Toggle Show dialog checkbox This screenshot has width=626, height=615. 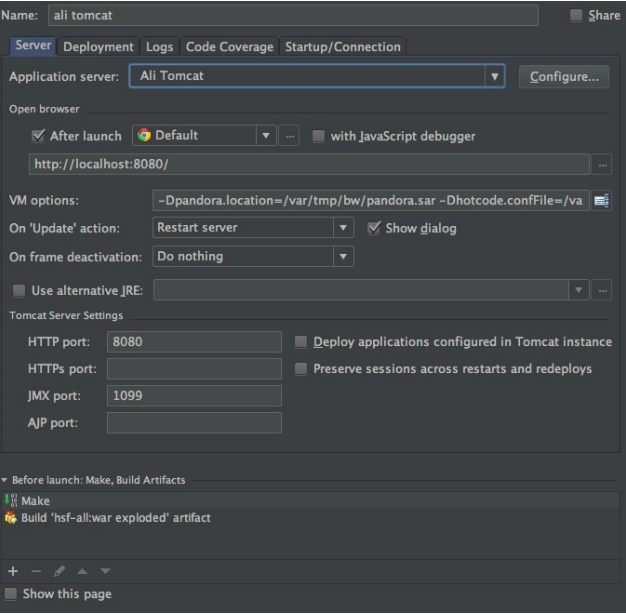coord(374,228)
